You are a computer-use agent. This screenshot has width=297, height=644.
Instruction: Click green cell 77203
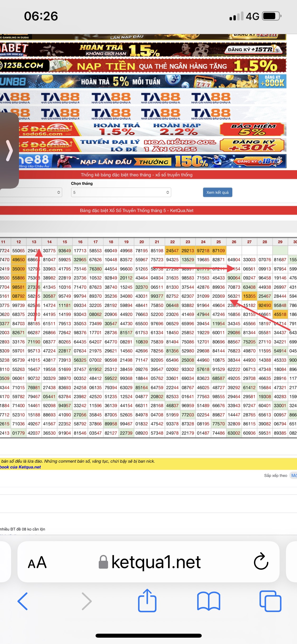188,415
